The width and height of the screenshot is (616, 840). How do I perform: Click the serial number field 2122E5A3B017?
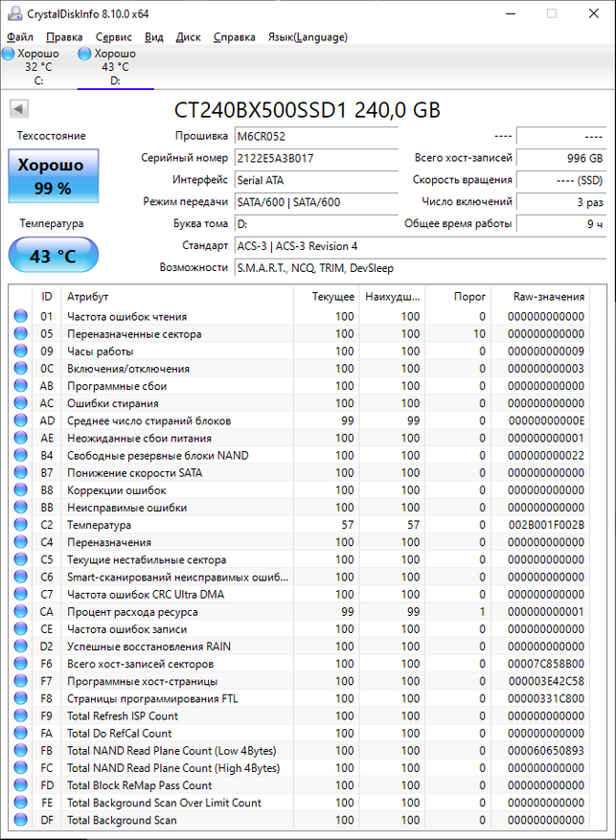click(x=316, y=158)
